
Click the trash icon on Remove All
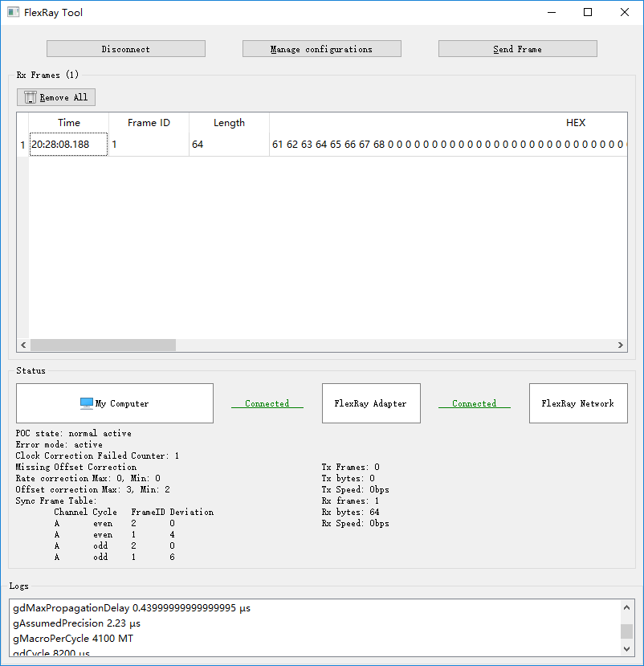point(31,97)
